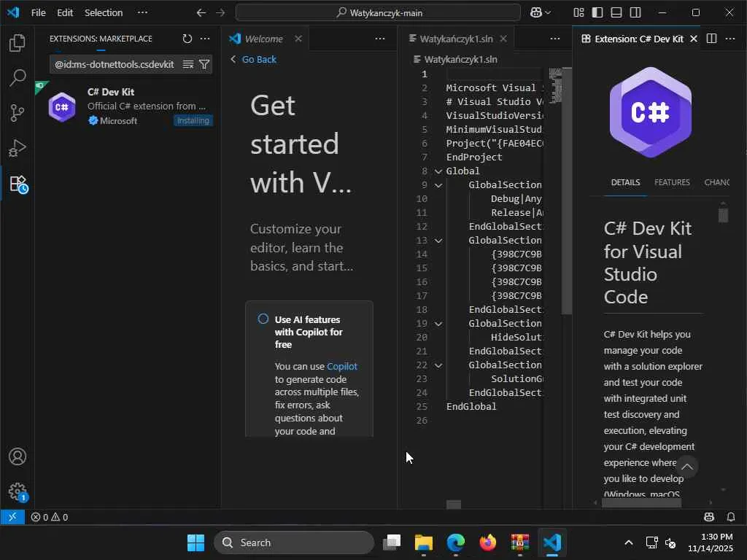The width and height of the screenshot is (747, 560).
Task: Open the Source Control view
Action: click(x=18, y=113)
